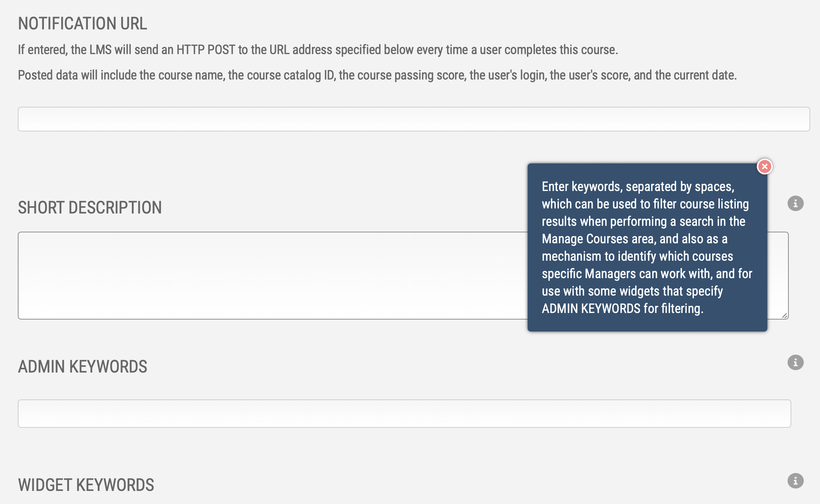Click the "Posted data will include" paragraph

377,75
